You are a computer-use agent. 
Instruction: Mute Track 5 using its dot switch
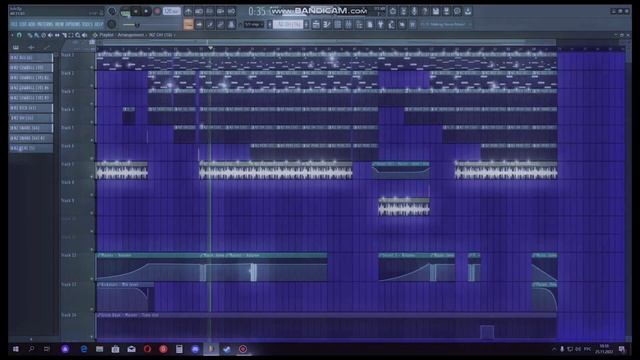pos(92,140)
